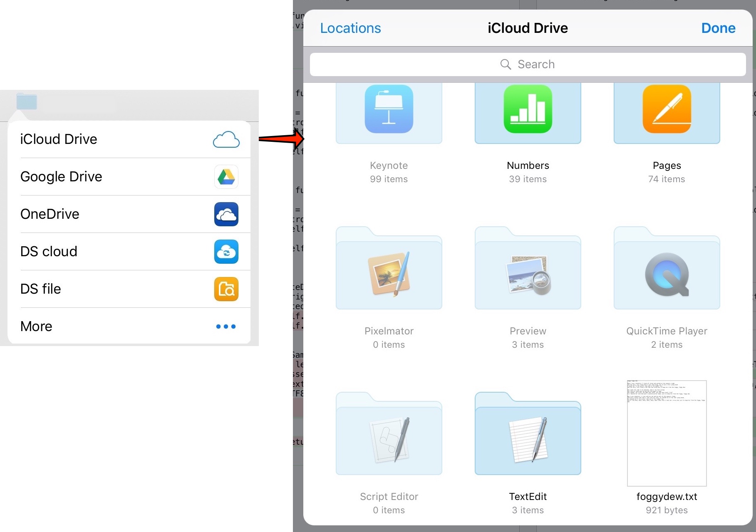
Task: Open the Preview folder
Action: pyautogui.click(x=528, y=268)
